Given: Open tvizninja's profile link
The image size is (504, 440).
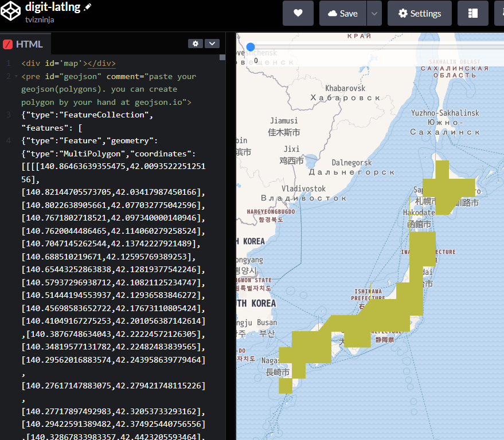Looking at the screenshot, I should click(x=38, y=19).
